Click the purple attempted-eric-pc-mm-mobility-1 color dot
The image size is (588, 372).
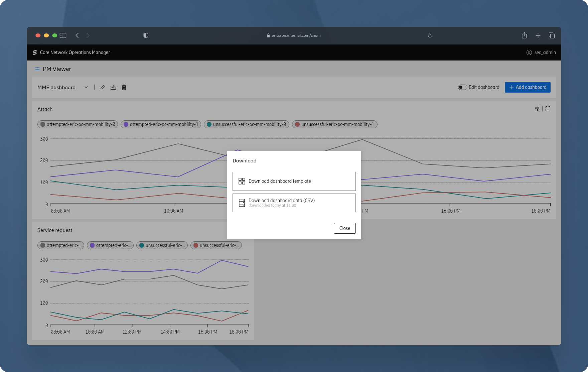click(x=126, y=124)
